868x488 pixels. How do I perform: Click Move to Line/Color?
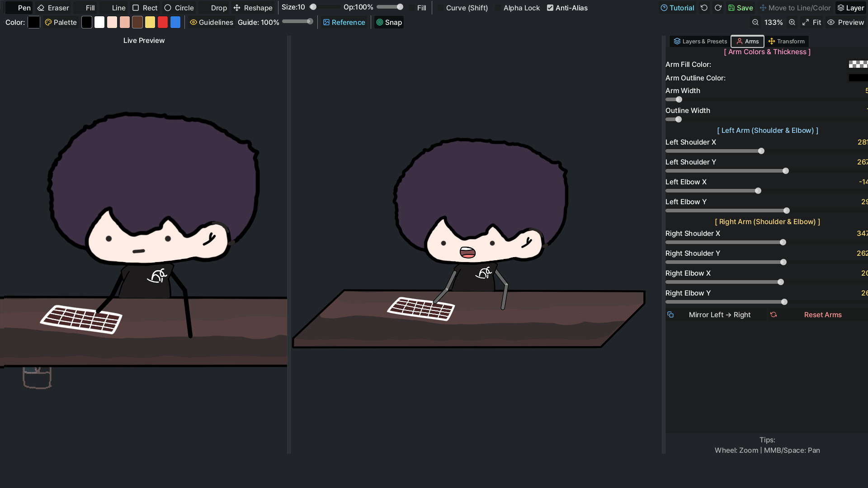pyautogui.click(x=795, y=8)
